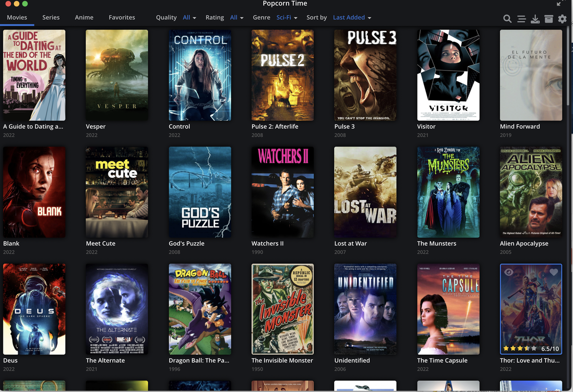Open the Vesper movie poster

tap(117, 75)
